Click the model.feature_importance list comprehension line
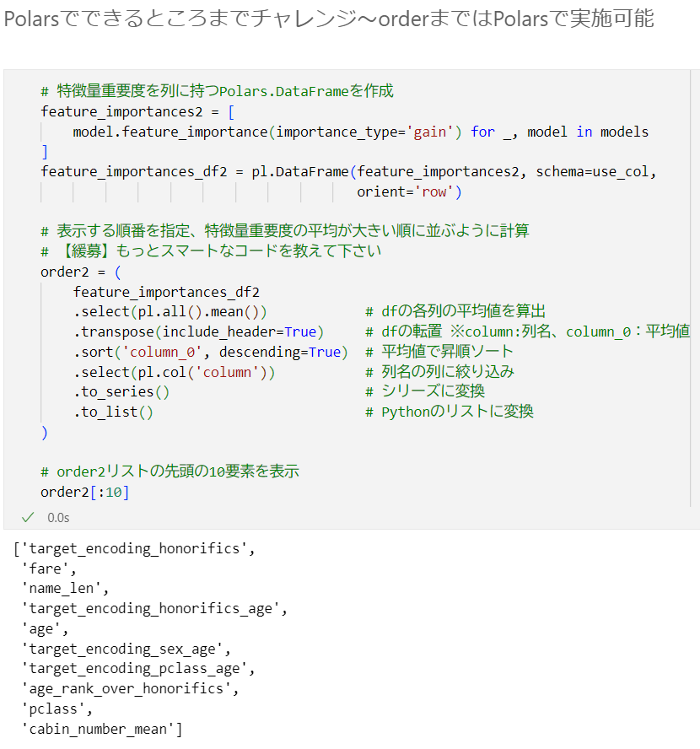The image size is (700, 749). coord(360,132)
